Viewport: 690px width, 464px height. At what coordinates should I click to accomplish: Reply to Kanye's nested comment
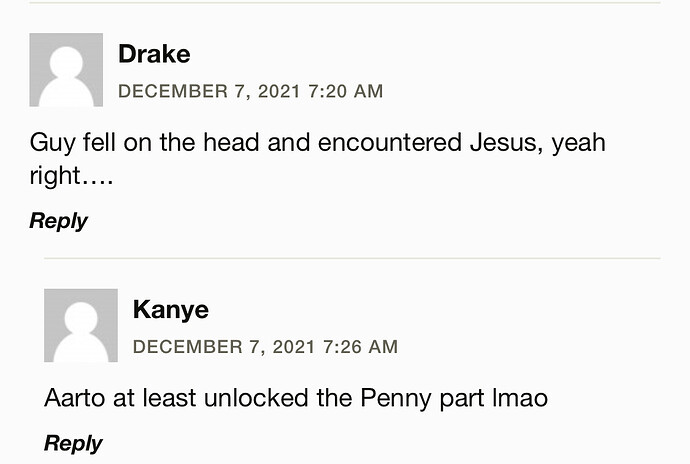(x=73, y=443)
